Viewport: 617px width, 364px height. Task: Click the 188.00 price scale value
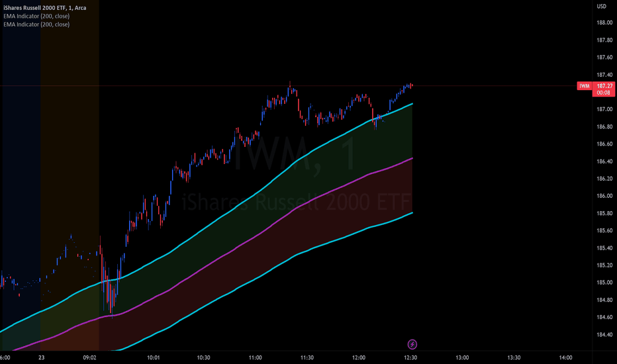click(x=604, y=23)
